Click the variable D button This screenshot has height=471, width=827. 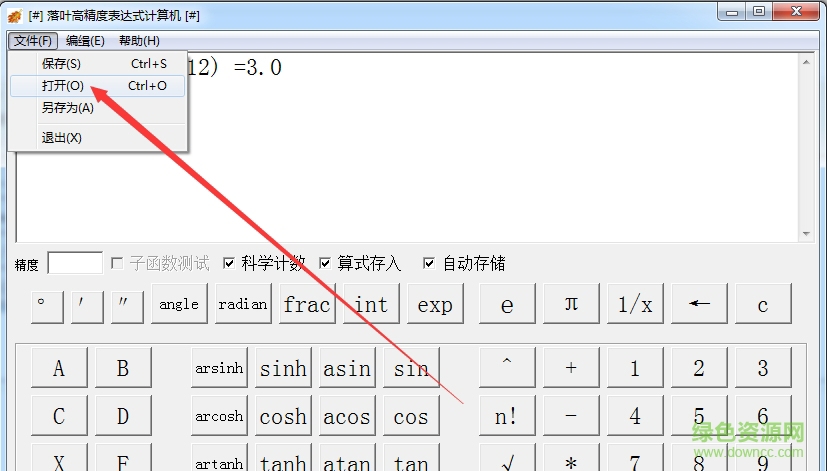point(123,416)
